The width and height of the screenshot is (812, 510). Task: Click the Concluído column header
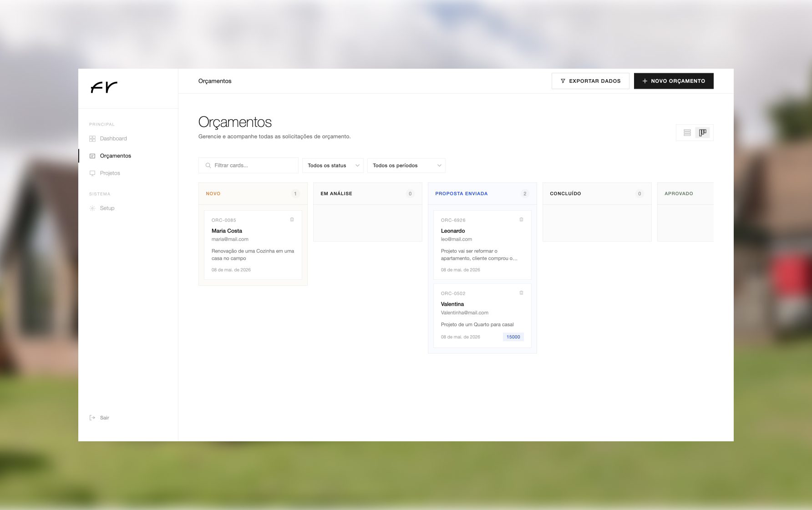click(597, 194)
